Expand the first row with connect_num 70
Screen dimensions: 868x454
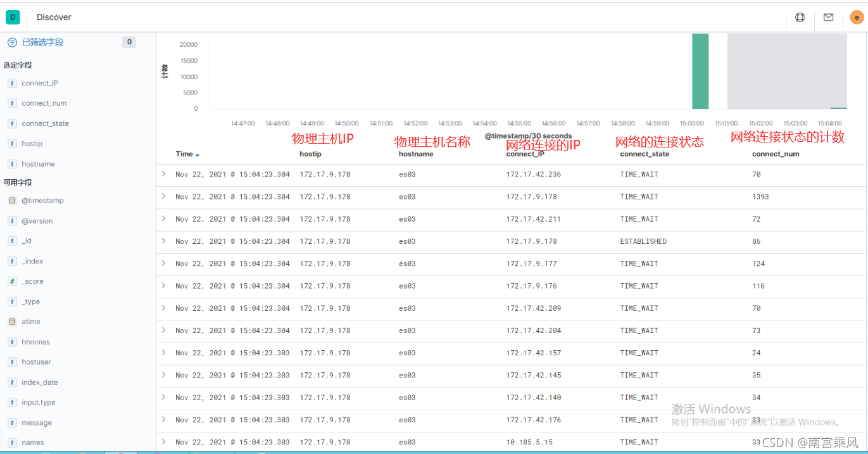(x=163, y=173)
